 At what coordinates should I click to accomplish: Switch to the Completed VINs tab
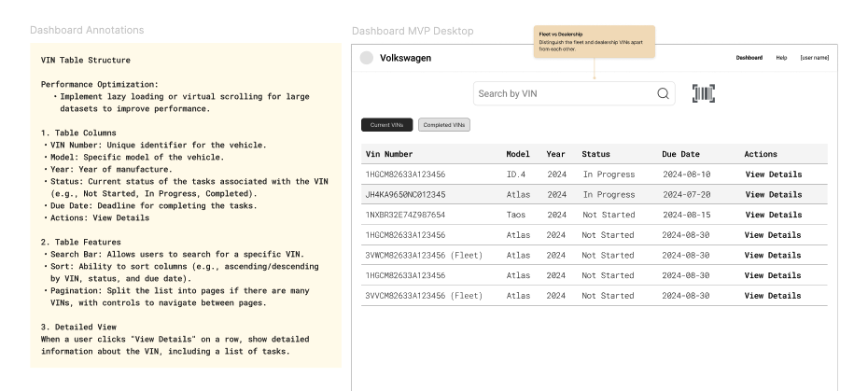444,125
